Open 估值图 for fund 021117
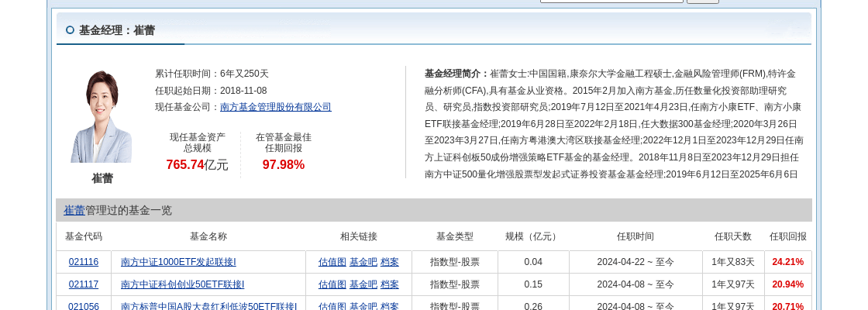 [x=332, y=284]
